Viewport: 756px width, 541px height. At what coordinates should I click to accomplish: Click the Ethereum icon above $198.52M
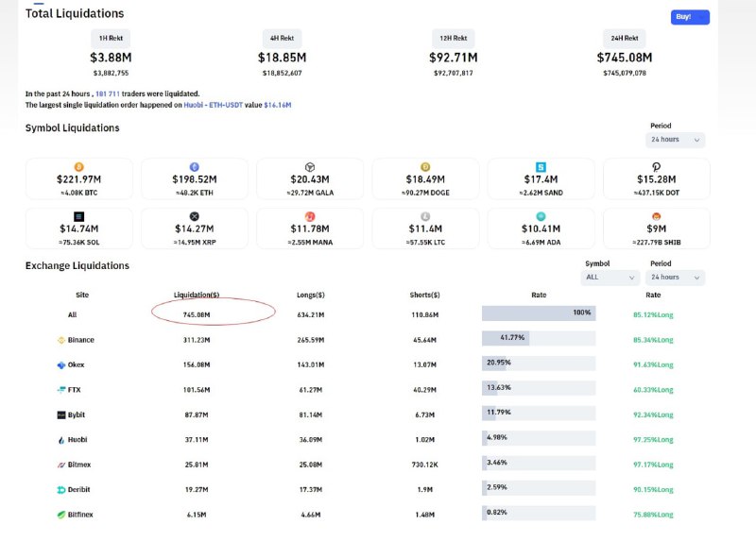coord(195,167)
